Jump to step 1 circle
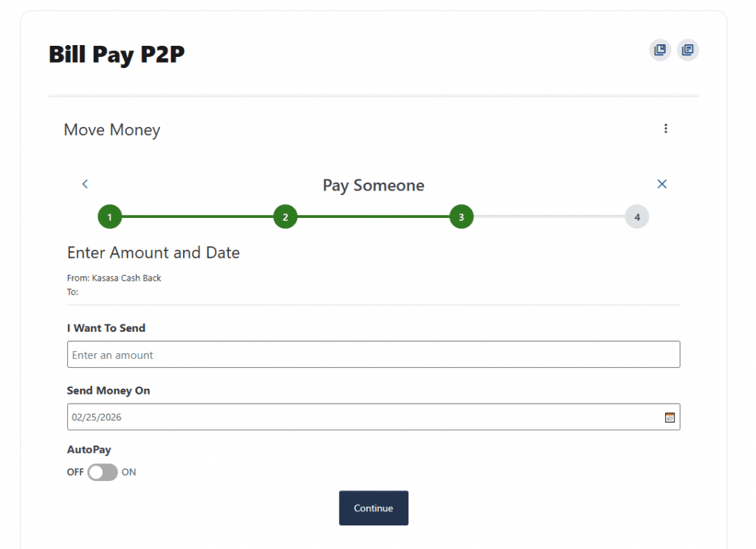756x549 pixels. 109,217
